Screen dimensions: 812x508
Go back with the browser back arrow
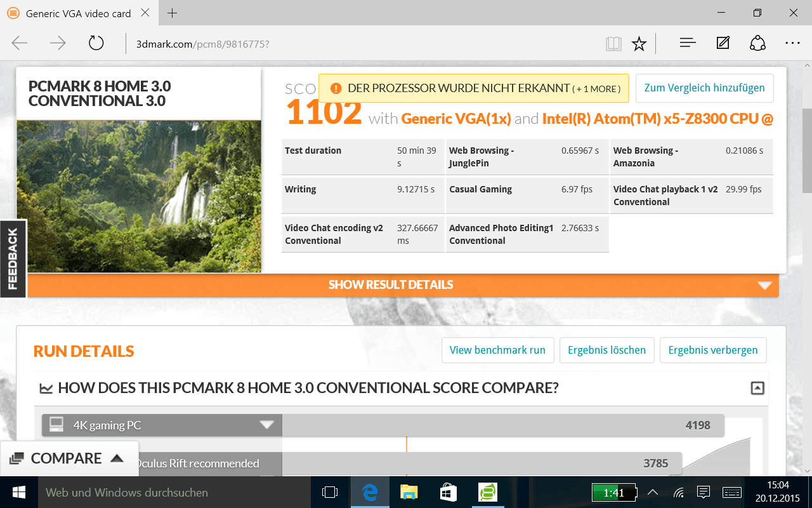point(20,43)
